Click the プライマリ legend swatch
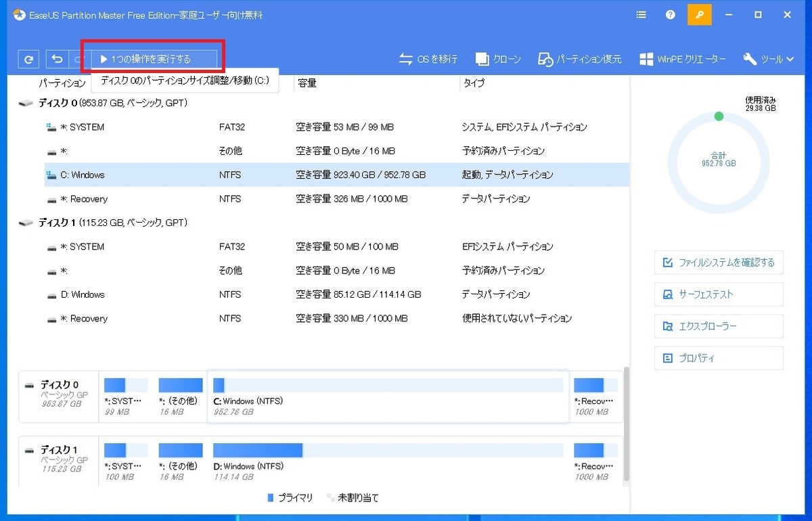The image size is (812, 521). tap(271, 498)
